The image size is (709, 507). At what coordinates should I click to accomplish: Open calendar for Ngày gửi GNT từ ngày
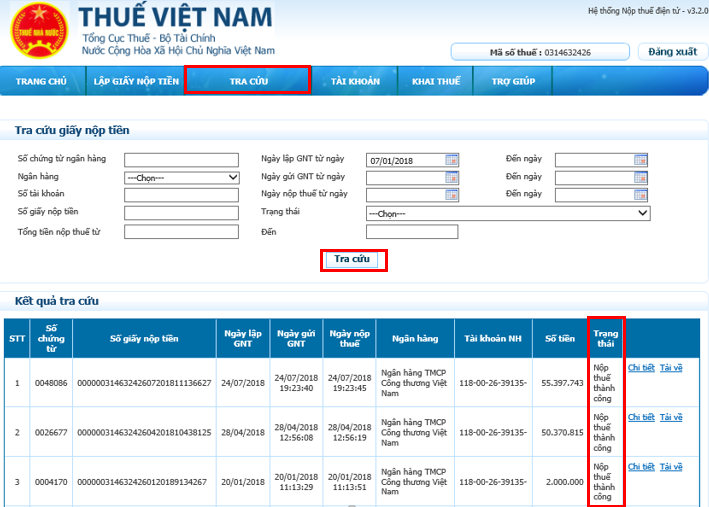[x=452, y=177]
